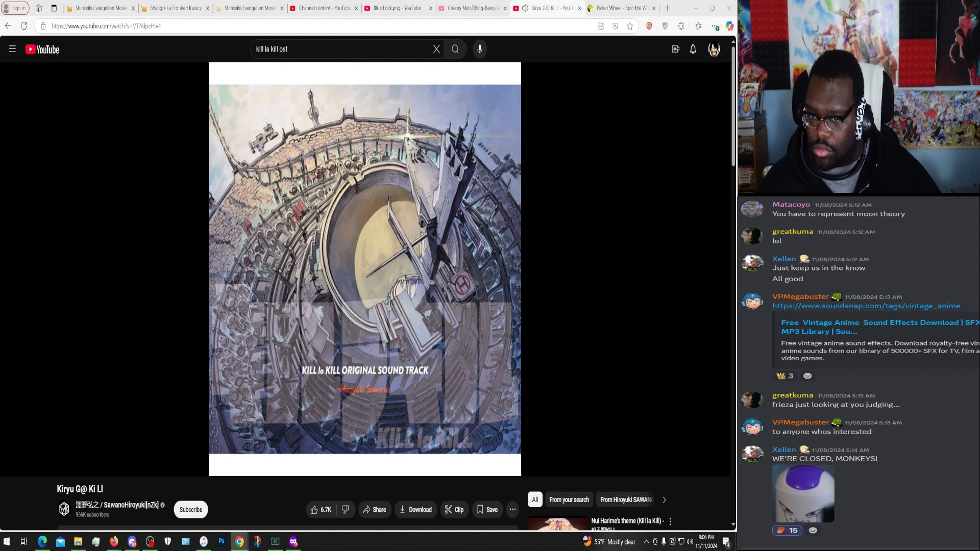Save the video to a playlist

(x=487, y=510)
